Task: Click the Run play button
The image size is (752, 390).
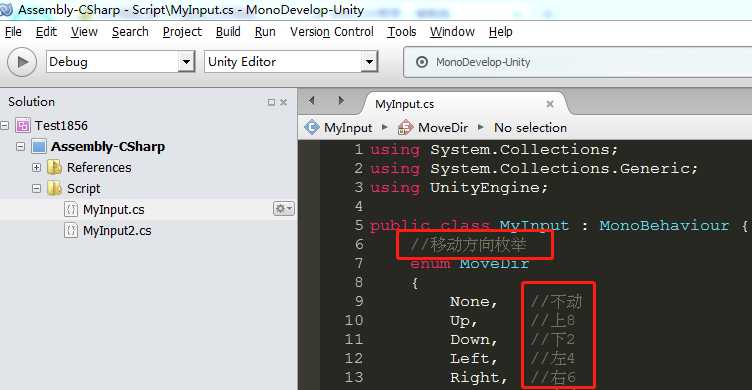Action: pyautogui.click(x=22, y=62)
